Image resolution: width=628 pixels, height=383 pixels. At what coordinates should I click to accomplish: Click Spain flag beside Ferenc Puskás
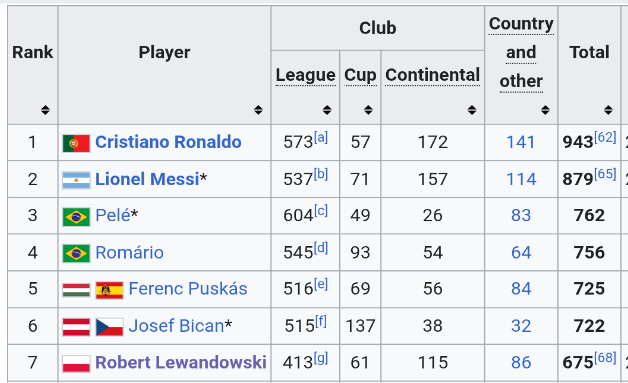click(109, 290)
